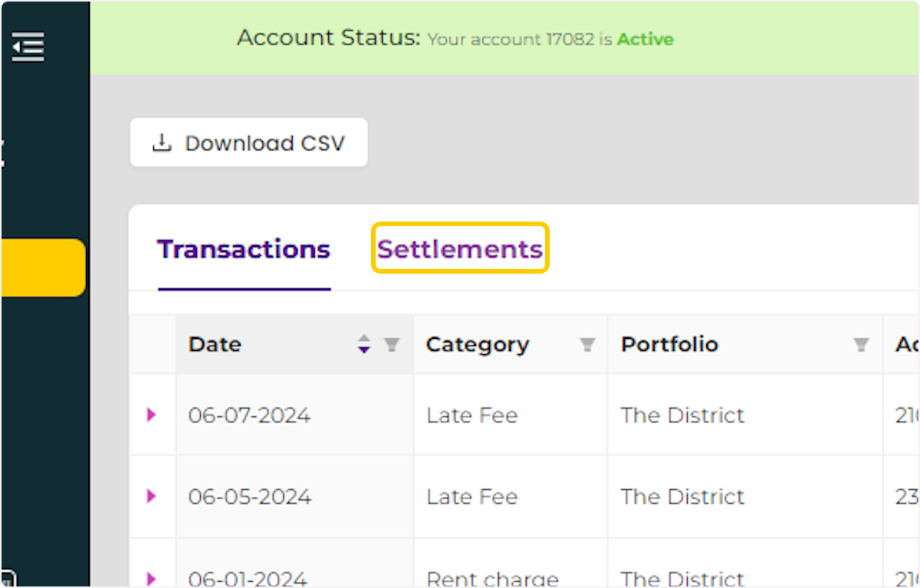Select the Transactions tab
Image resolution: width=920 pixels, height=588 pixels.
coord(243,248)
